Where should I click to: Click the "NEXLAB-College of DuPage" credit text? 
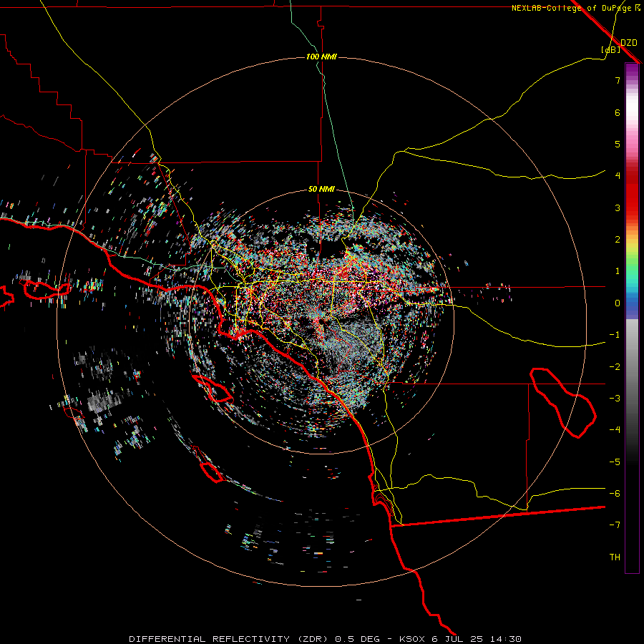pyautogui.click(x=572, y=8)
